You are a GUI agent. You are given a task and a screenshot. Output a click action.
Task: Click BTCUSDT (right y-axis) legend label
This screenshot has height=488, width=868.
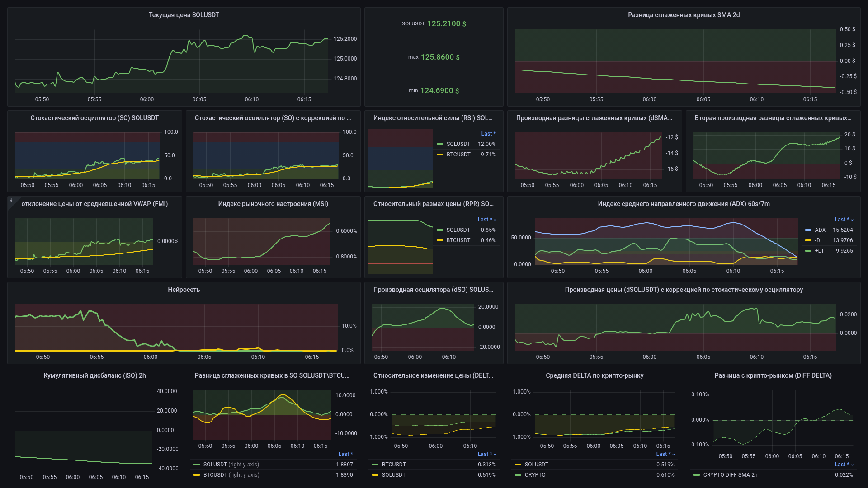coord(231,475)
